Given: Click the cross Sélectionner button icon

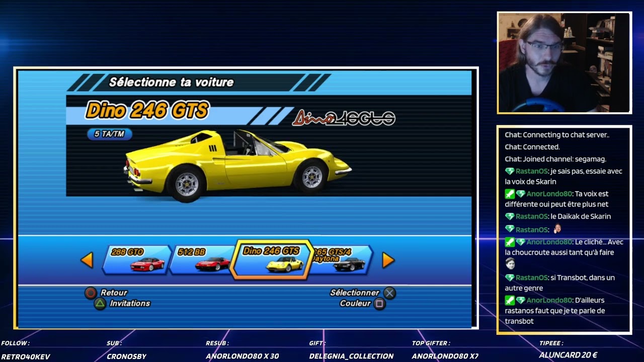Looking at the screenshot, I should tap(389, 293).
